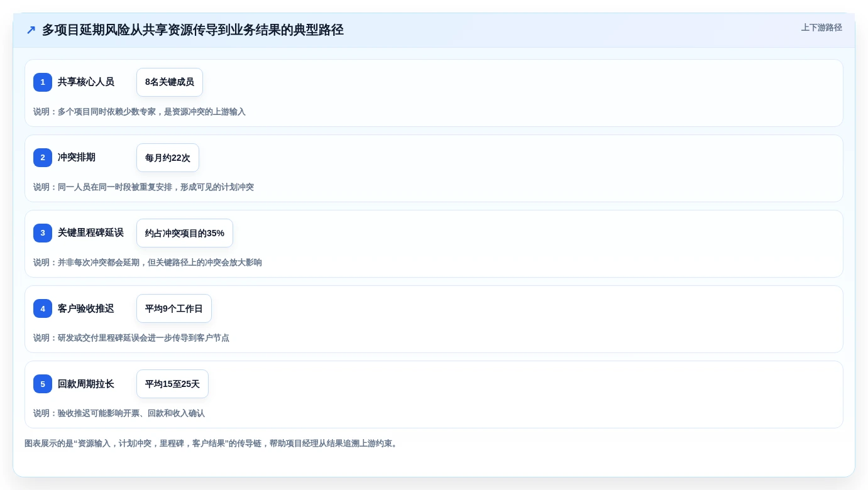This screenshot has width=868, height=490.
Task: Click the 关键里程碑延误 step label
Action: [91, 233]
